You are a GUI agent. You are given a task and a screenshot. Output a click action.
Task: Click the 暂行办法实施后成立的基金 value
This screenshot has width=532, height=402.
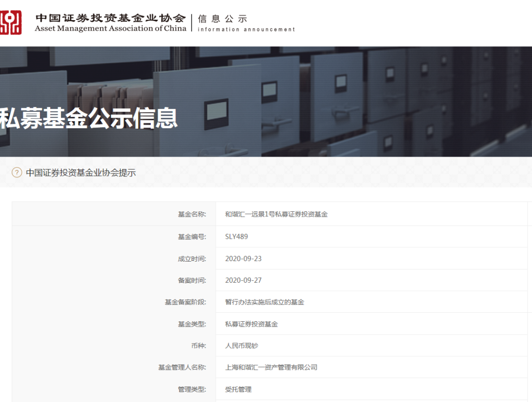click(x=265, y=302)
